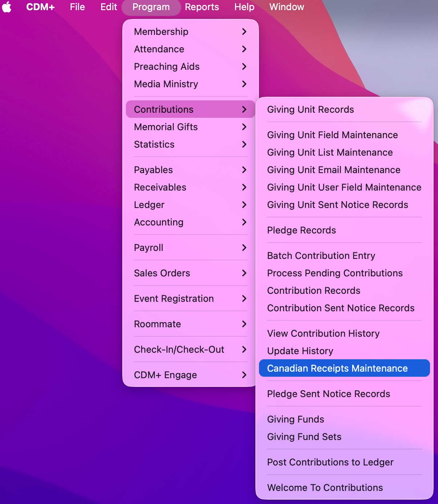Open the Help menu
The height and width of the screenshot is (504, 438).
coord(244,7)
